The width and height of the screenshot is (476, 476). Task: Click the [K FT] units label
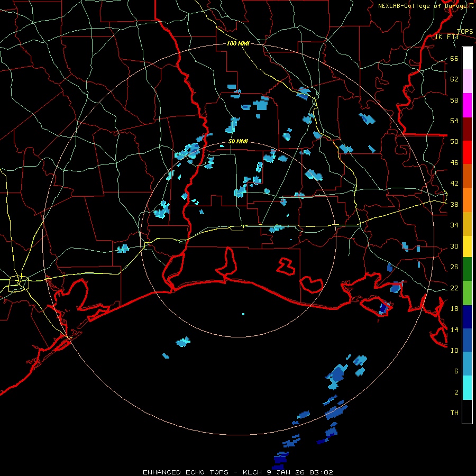(447, 37)
